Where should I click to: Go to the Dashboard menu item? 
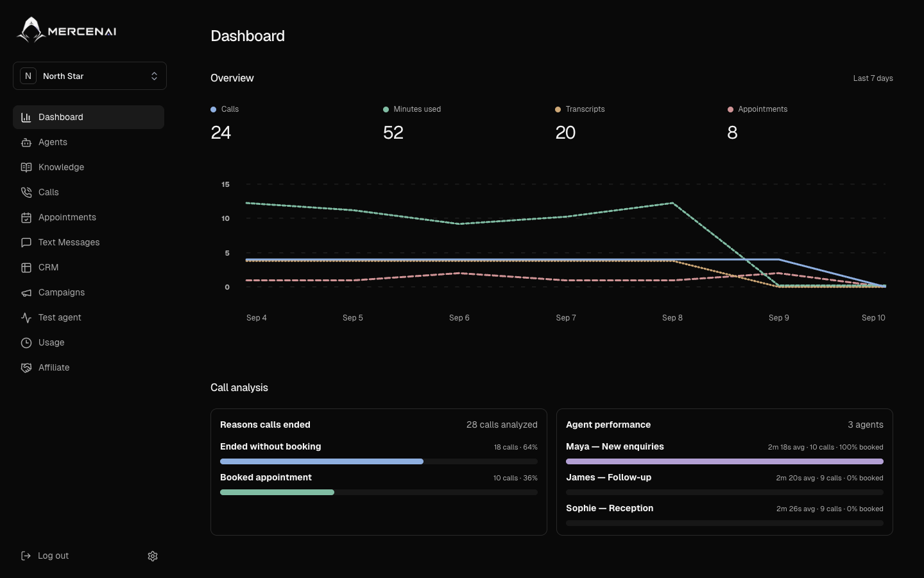click(89, 118)
